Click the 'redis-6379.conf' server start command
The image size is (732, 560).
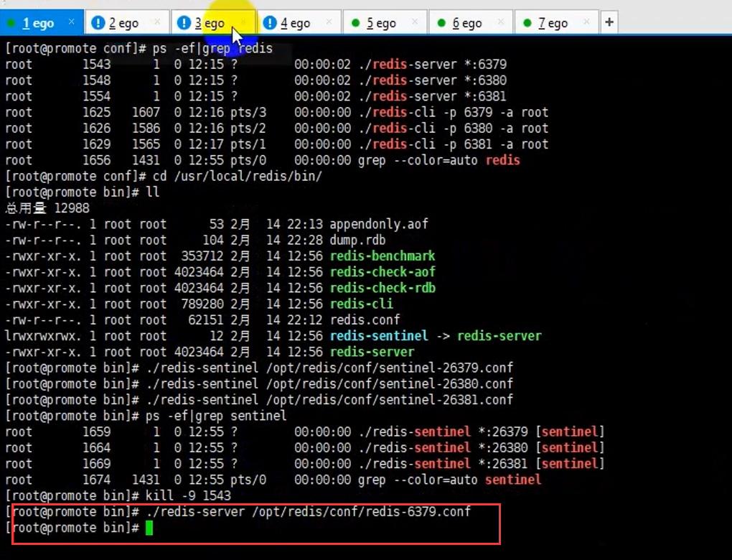tap(308, 512)
